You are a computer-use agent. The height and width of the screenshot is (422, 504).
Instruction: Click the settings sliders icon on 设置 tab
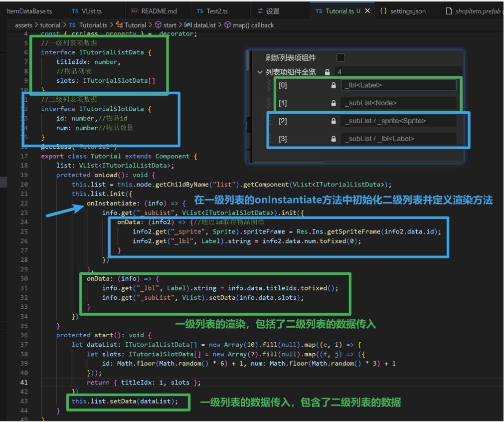pos(260,11)
